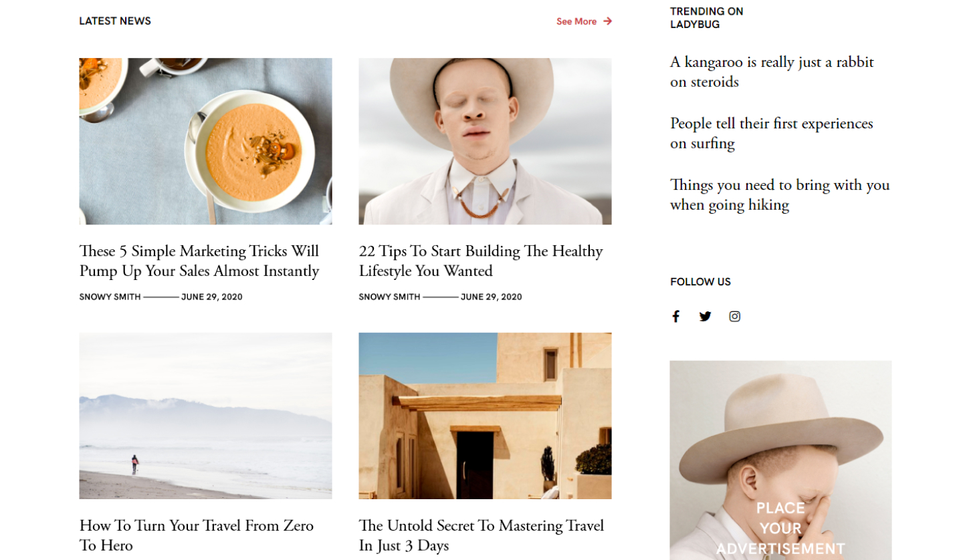Click the arrow icon beside See More
The height and width of the screenshot is (560, 963).
tap(607, 21)
